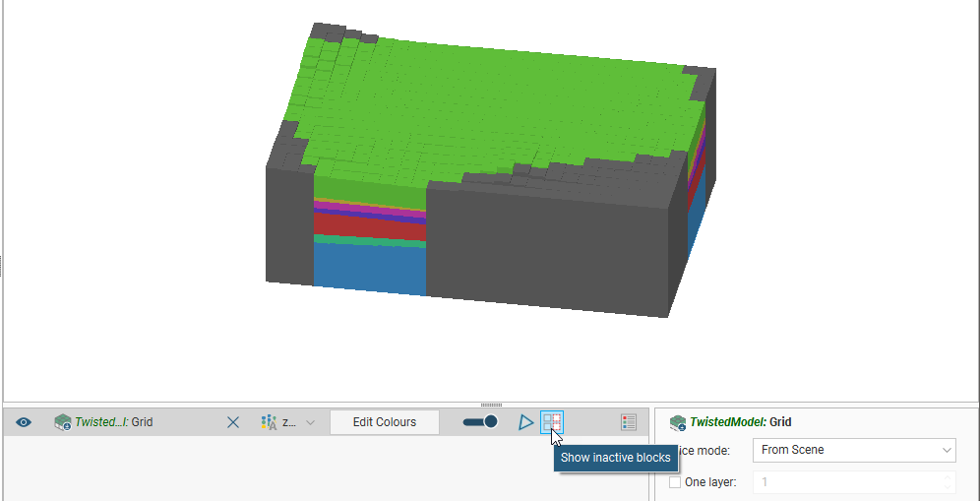Toggle Show inactive blocks icon

click(x=552, y=422)
